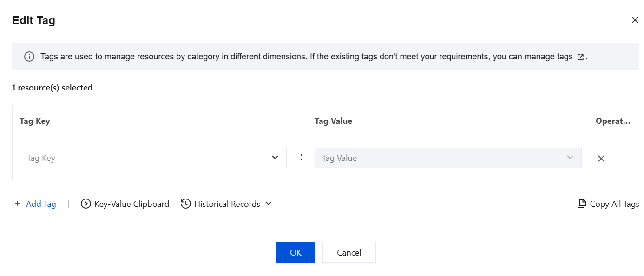
Task: Click the Add Tag link text
Action: pyautogui.click(x=41, y=204)
